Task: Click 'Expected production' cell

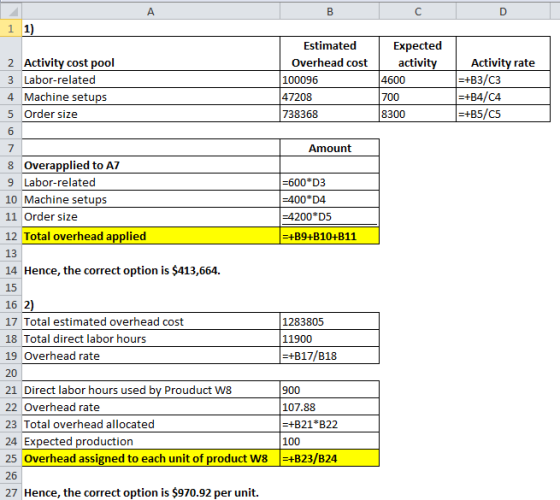Action: tap(151, 441)
